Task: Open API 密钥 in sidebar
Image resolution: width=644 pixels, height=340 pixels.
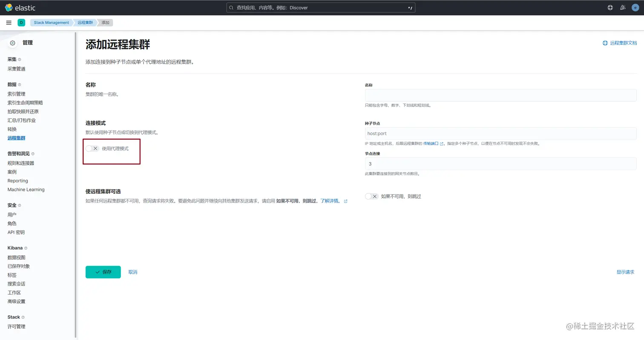Action: 16,232
